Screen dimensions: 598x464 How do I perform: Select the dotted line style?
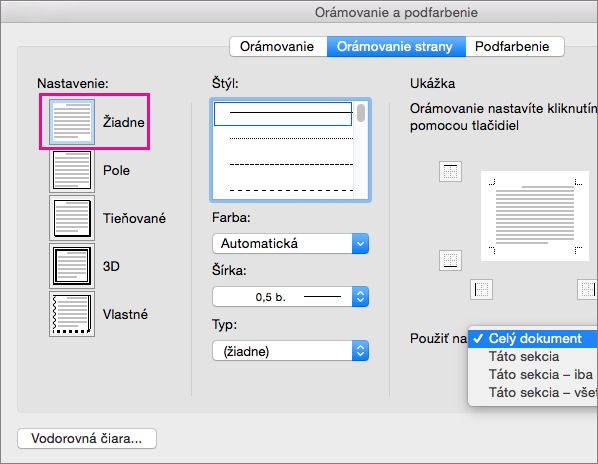[x=291, y=138]
